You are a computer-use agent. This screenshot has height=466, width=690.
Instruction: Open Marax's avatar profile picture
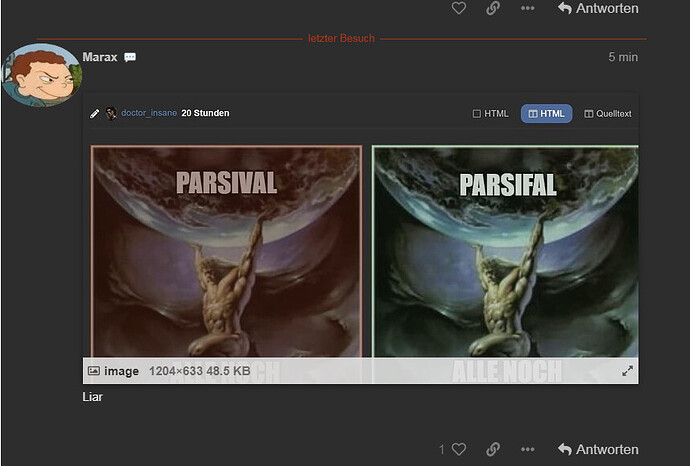pos(42,75)
